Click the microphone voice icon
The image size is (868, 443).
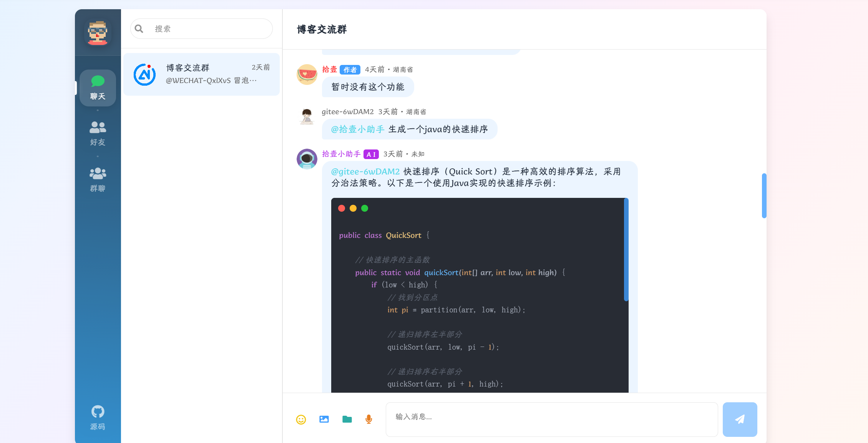(x=368, y=419)
